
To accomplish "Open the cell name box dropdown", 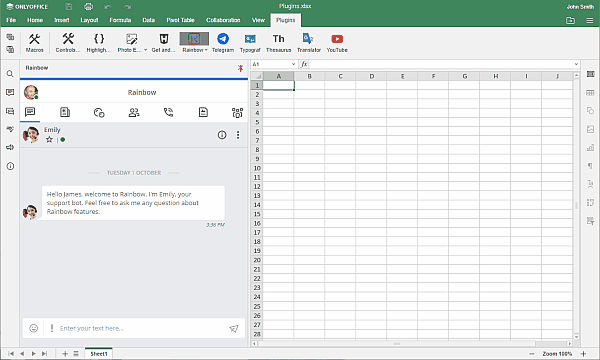I will click(293, 64).
